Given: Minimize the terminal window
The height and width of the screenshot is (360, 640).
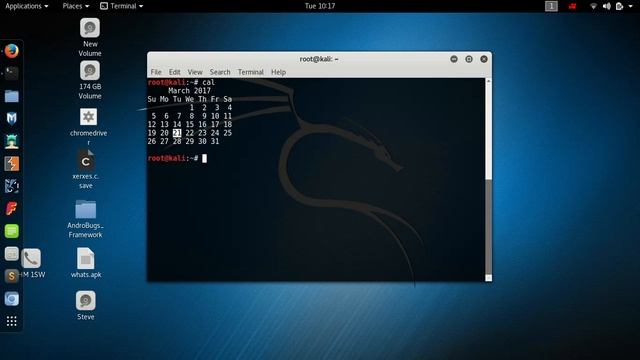Looking at the screenshot, I should click(454, 59).
